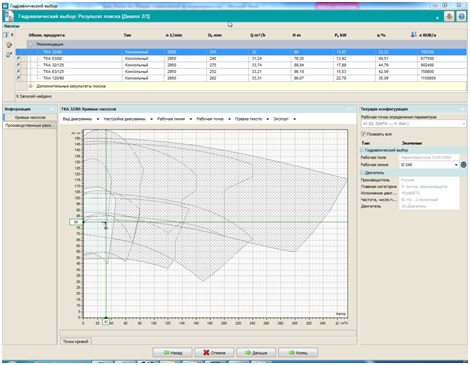Open the 'Рабочая линия' Ø 245 dropdown
This screenshot has width=470, height=365.
[456, 165]
